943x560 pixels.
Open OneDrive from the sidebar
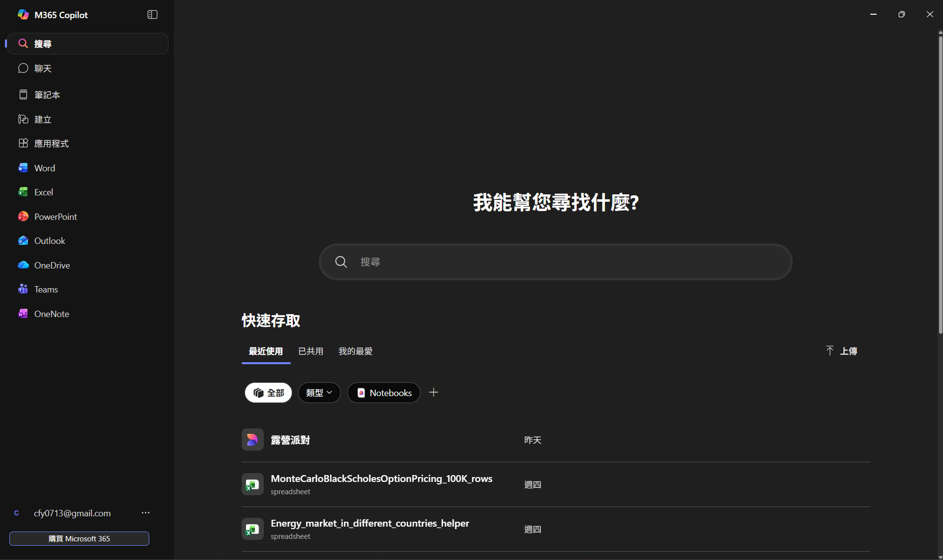coord(52,265)
